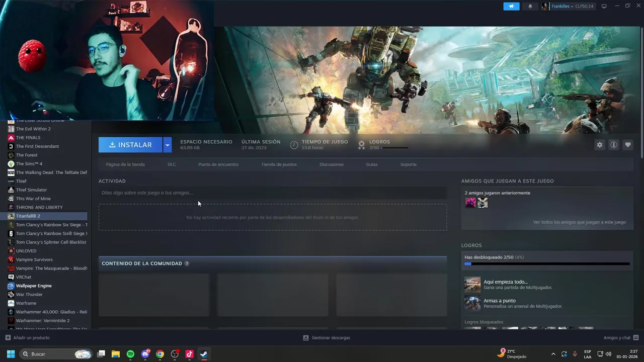Open Tienda de puntos tab
The width and height of the screenshot is (644, 362).
tap(279, 164)
